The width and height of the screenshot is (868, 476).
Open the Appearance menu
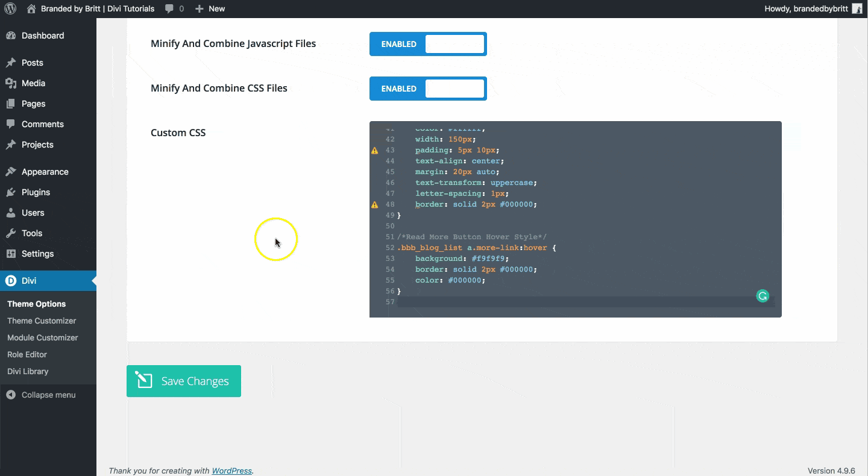coord(48,172)
